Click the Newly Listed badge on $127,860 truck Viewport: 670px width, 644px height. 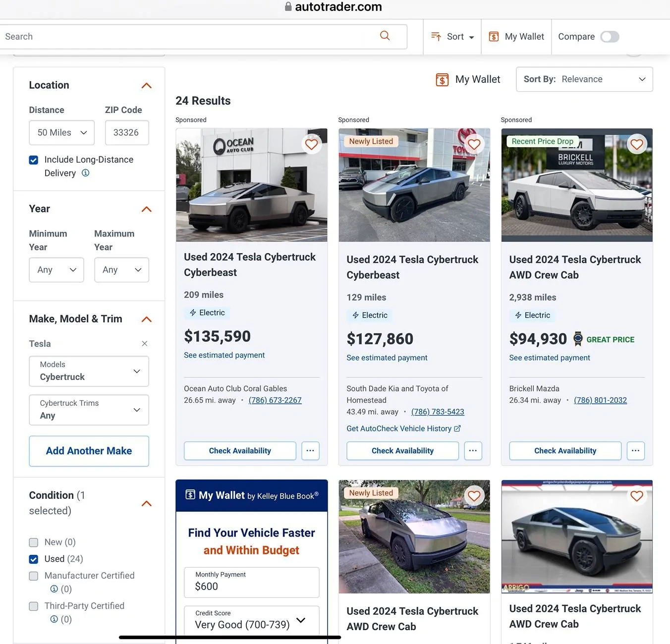pos(371,141)
